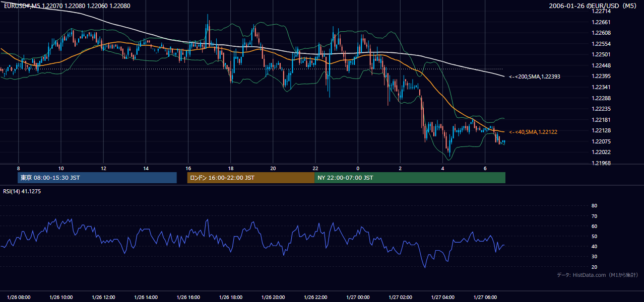The width and height of the screenshot is (644, 302).
Task: Click hour label 22 under the price chart
Action: (315, 168)
